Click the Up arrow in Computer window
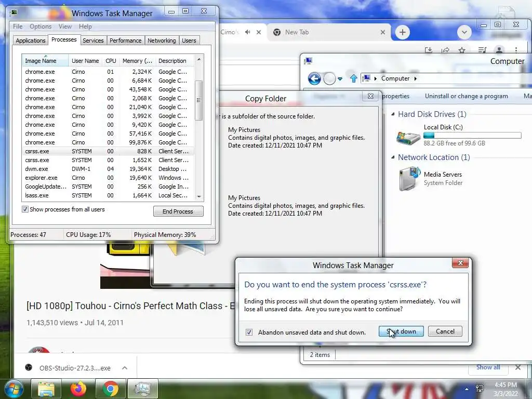Viewport: 532px width, 399px height. [353, 79]
